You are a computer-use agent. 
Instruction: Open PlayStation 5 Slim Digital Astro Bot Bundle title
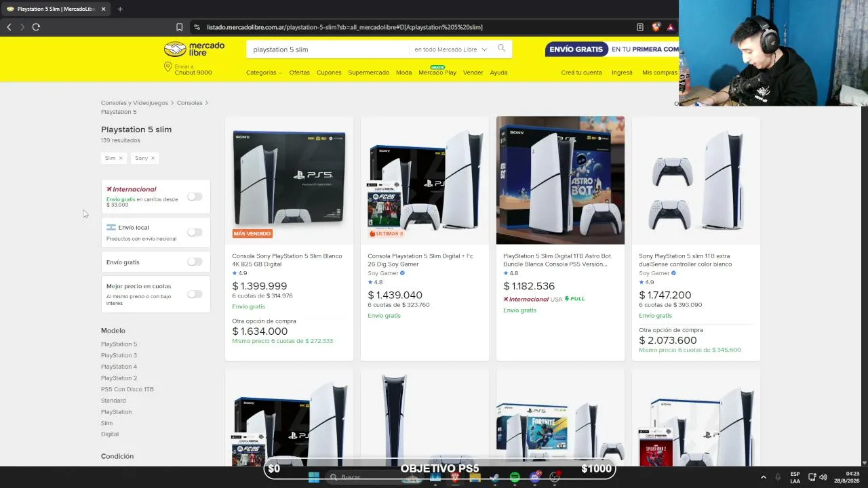tap(557, 260)
